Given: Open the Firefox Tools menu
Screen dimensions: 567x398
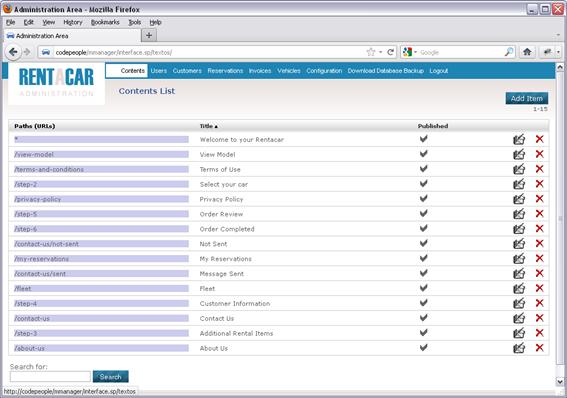Looking at the screenshot, I should (x=135, y=22).
